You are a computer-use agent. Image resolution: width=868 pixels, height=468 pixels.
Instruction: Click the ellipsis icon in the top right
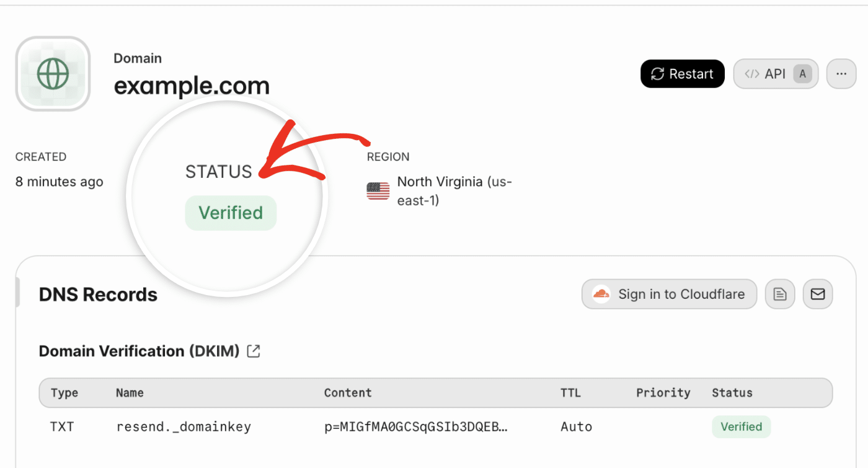pos(841,73)
